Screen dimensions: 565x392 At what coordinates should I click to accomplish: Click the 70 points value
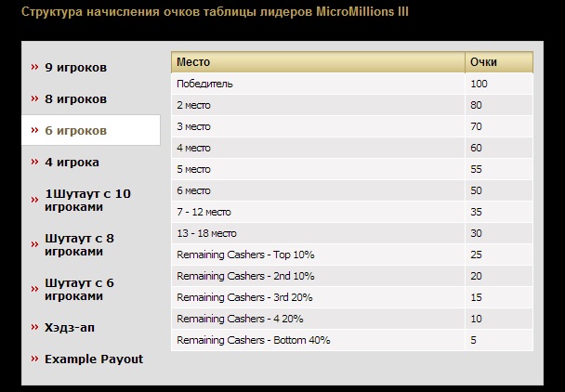tap(476, 126)
